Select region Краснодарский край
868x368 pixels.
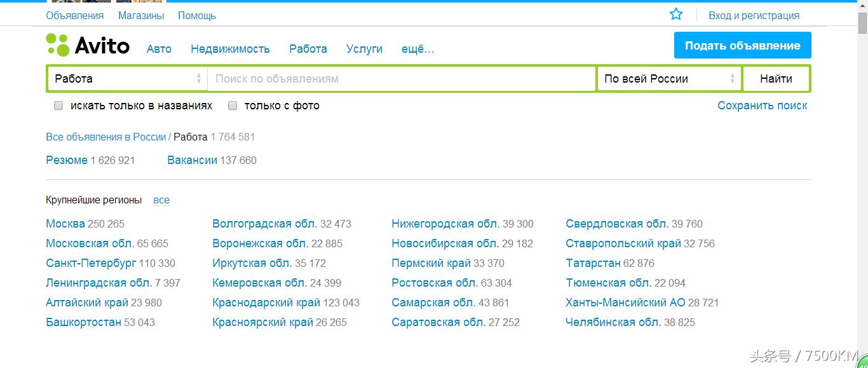(266, 303)
